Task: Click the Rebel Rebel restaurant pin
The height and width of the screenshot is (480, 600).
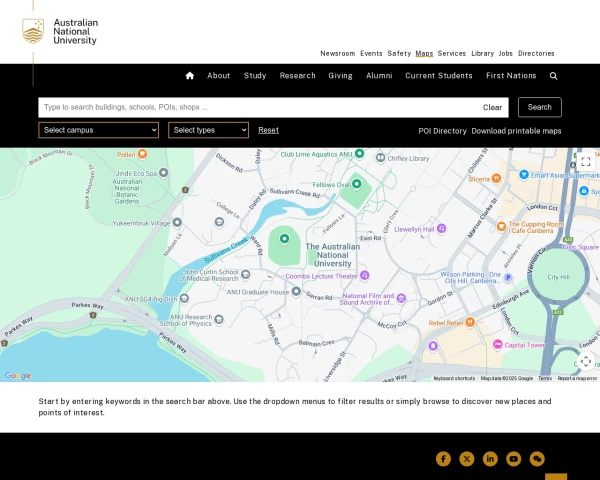Action: click(470, 322)
